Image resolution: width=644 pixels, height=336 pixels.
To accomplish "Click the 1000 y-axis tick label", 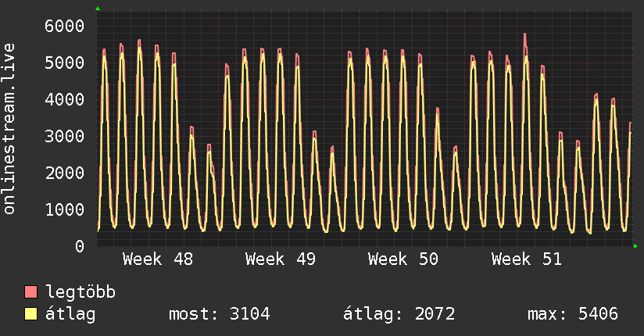I will (63, 209).
